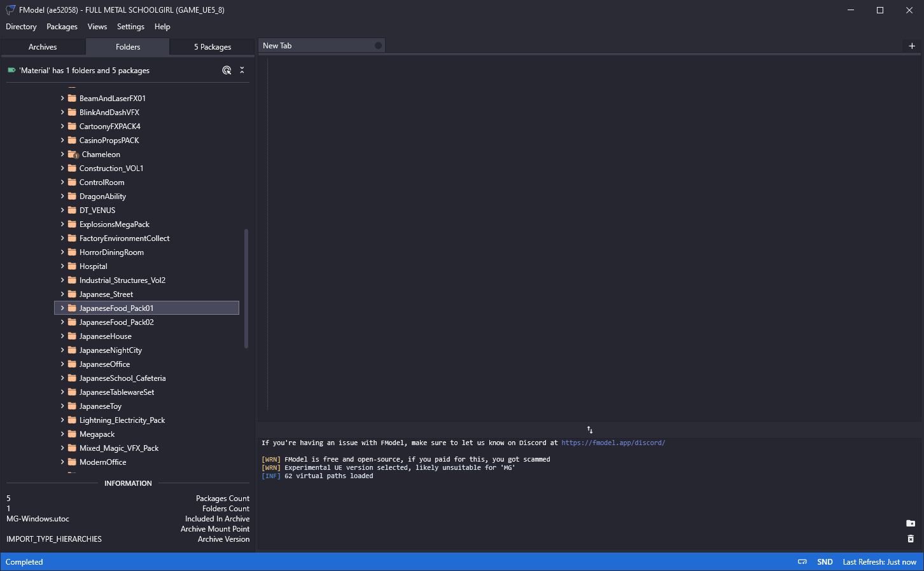The width and height of the screenshot is (924, 571).
Task: Click 'Last Refresh: Just now' in status bar
Action: point(879,562)
